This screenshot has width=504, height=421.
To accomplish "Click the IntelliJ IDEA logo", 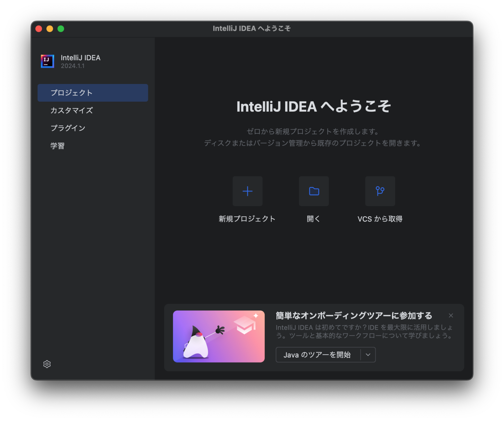I will [x=47, y=61].
